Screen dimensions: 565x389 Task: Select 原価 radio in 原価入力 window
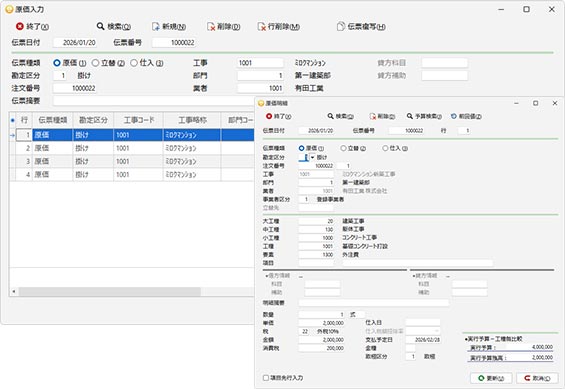click(57, 63)
